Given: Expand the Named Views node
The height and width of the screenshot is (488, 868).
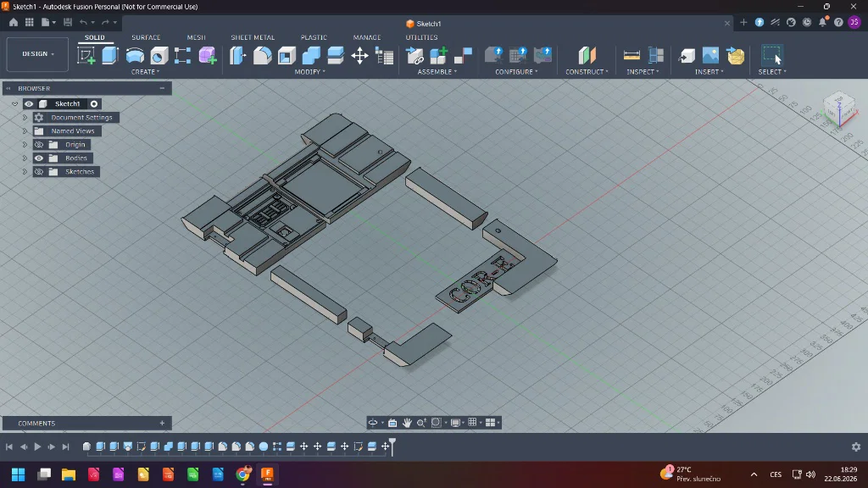Looking at the screenshot, I should 25,131.
